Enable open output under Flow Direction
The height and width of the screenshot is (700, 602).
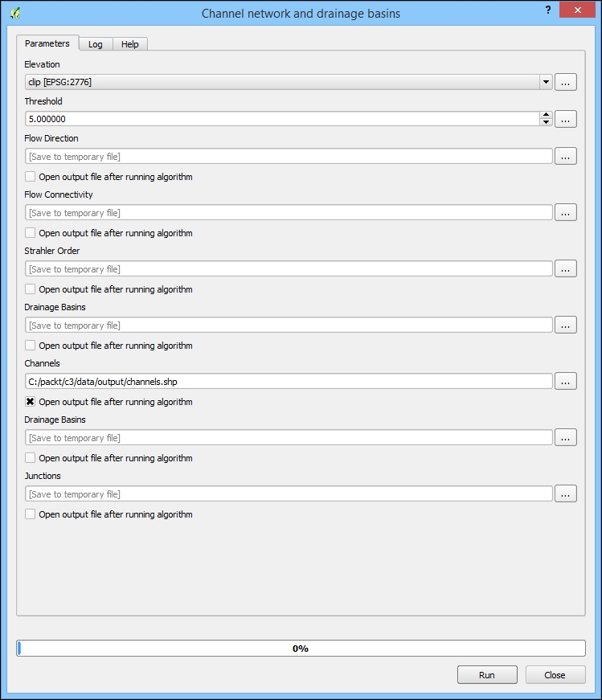click(x=31, y=177)
